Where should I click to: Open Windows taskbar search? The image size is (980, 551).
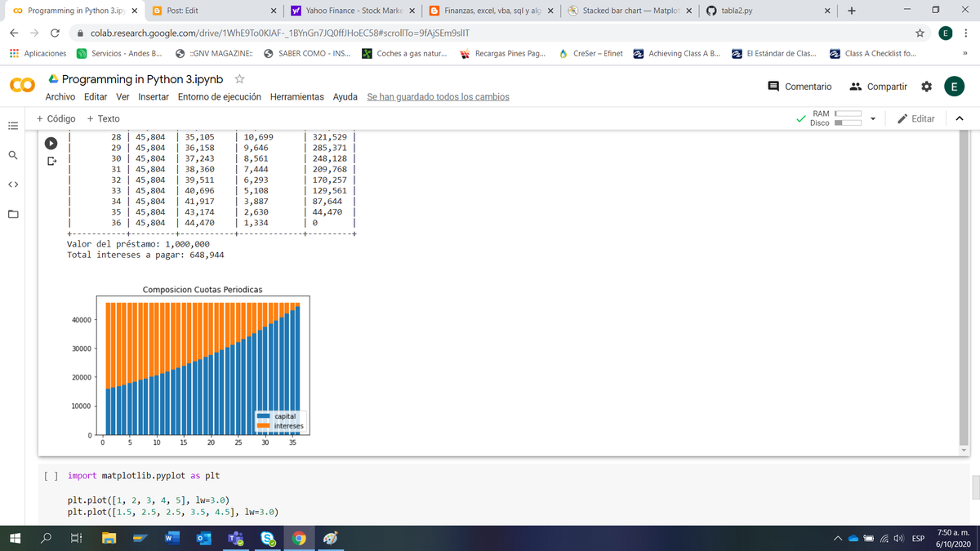click(46, 538)
